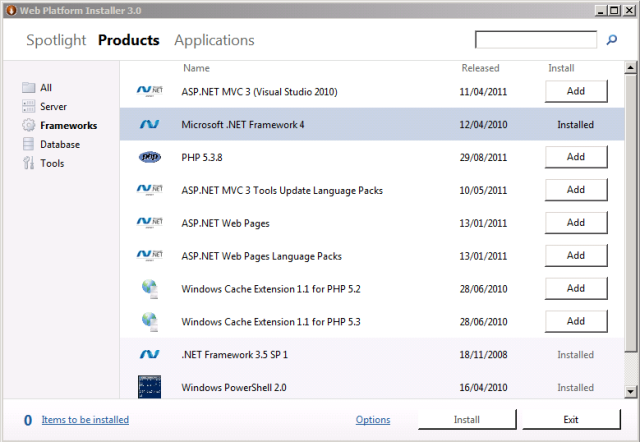Click the scrollbar down arrow
The width and height of the screenshot is (640, 442).
click(x=631, y=391)
